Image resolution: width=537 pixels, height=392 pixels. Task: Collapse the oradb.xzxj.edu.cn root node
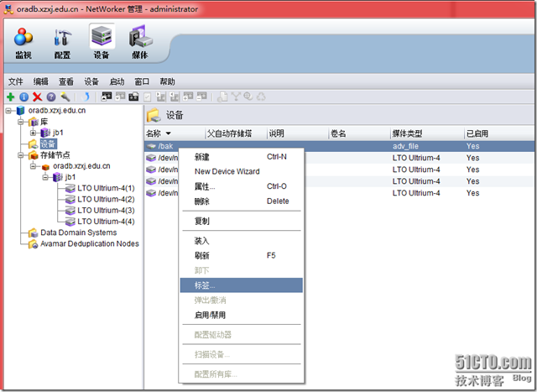pyautogui.click(x=8, y=111)
